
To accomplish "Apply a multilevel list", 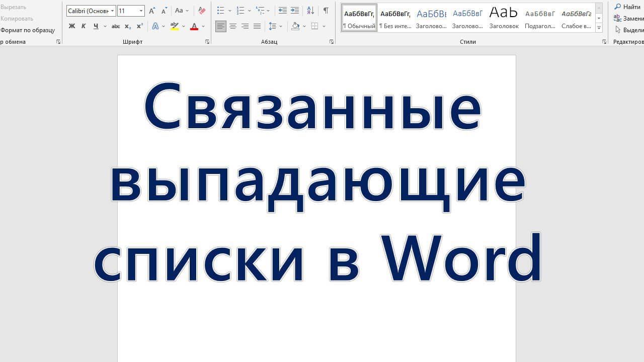I will 260,11.
